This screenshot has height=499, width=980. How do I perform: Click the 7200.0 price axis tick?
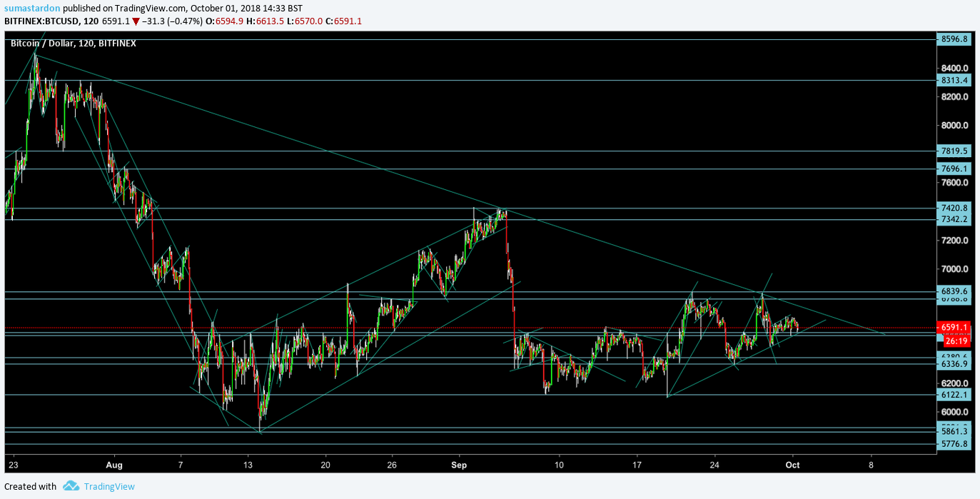[956, 241]
